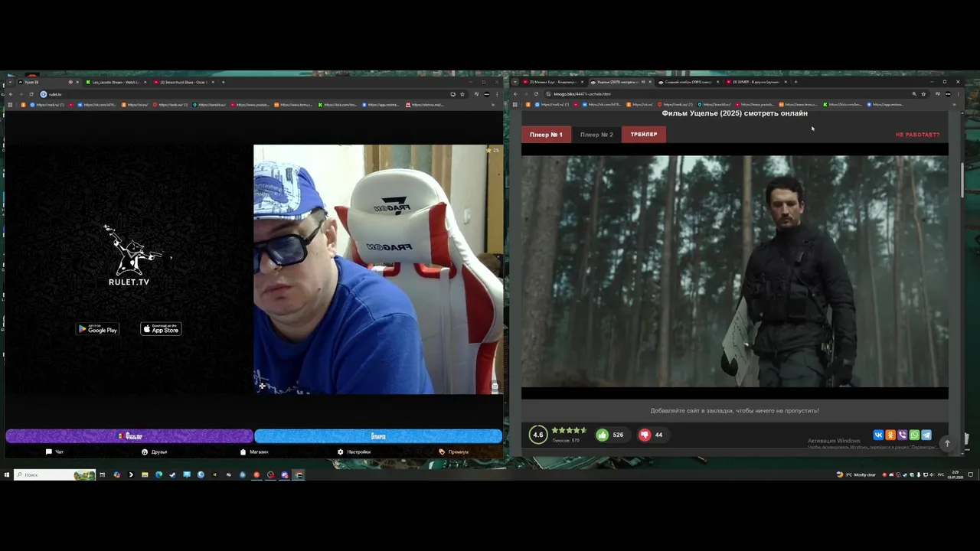Switch to the third tab in kinogo window

(x=688, y=82)
